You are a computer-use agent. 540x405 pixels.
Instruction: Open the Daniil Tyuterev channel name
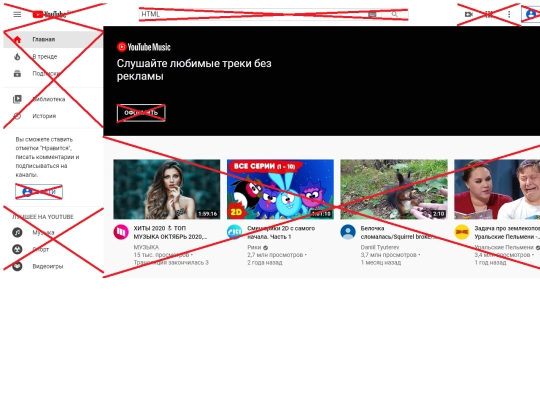[380, 247]
